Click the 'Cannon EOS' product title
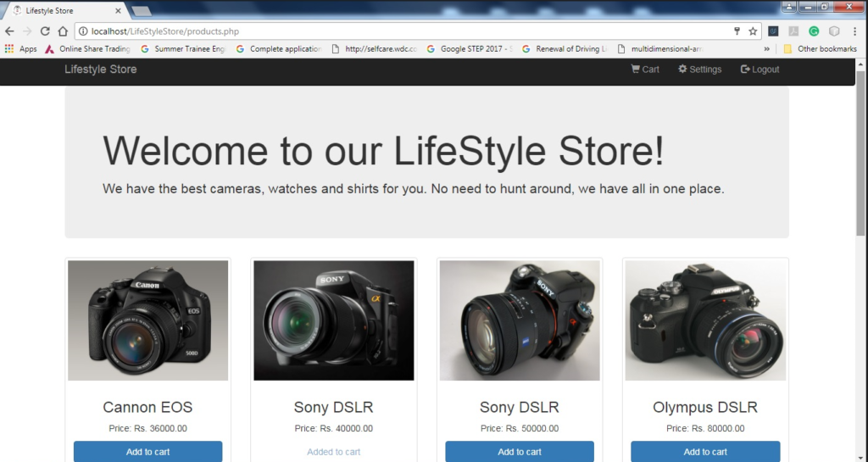868x462 pixels. tap(147, 407)
